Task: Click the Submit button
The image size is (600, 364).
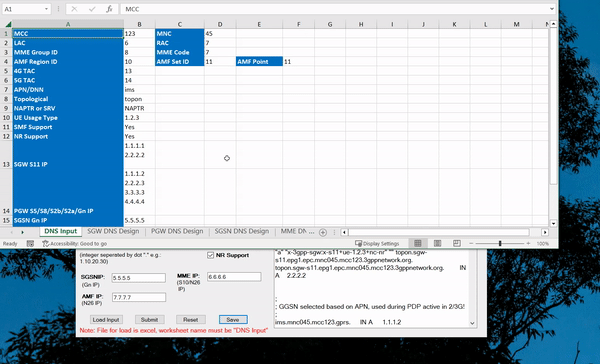Action: click(149, 320)
